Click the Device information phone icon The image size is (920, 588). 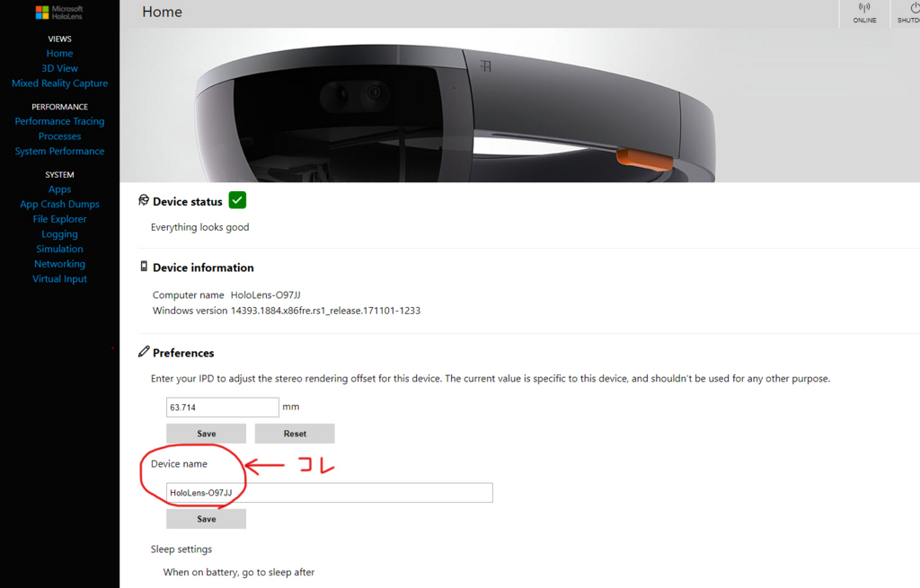[x=144, y=267]
